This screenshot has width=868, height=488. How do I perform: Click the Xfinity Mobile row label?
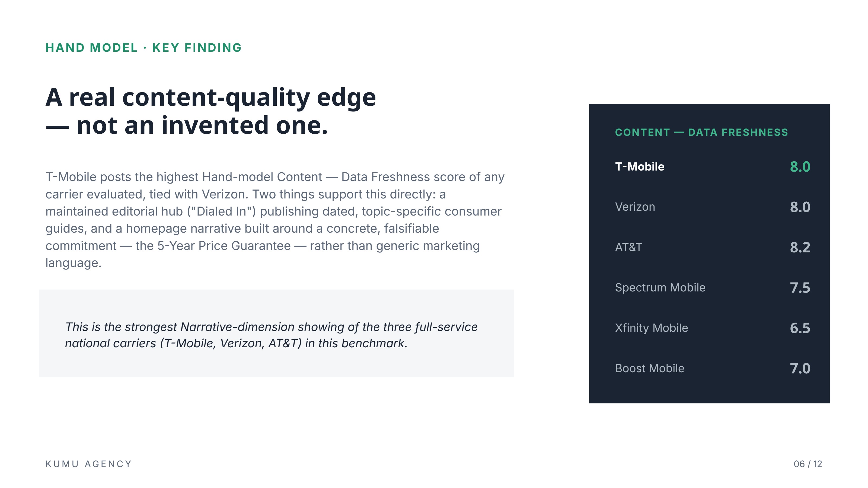click(651, 328)
